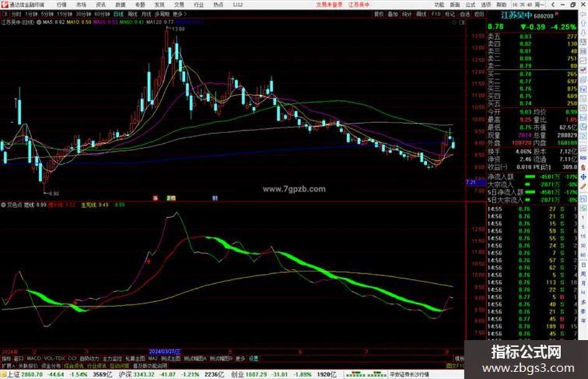This screenshot has height=379, width=588.
Task: Select the 周线 weekly period tab
Action: (133, 14)
